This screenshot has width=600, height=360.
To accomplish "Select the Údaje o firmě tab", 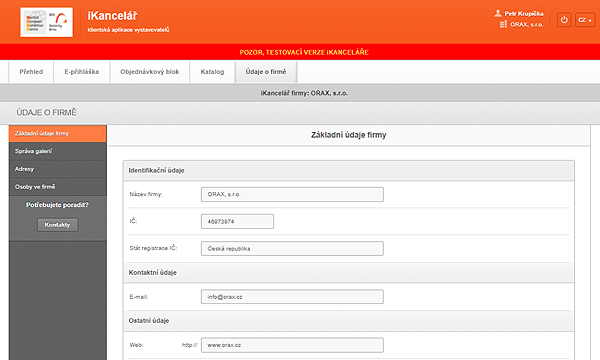I will (266, 72).
